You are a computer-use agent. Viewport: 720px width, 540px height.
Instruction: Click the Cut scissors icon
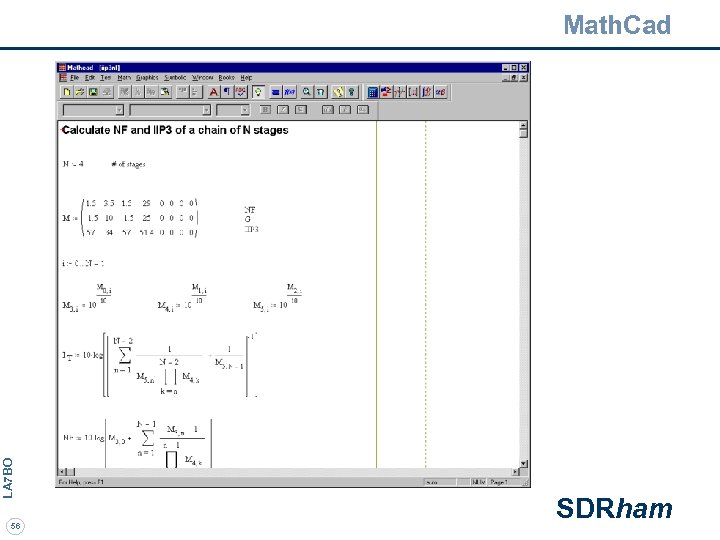[137, 92]
